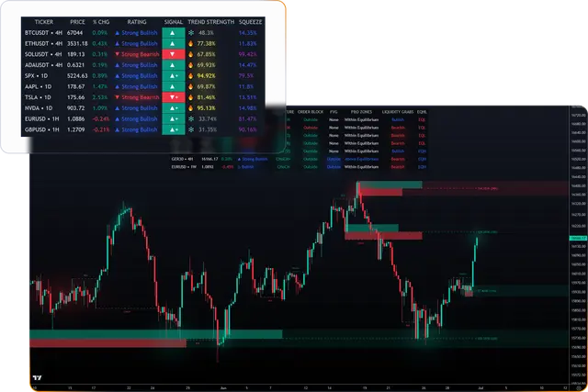The image size is (588, 392).
Task: Click the snowflake trend icon for BTCUSDT
Action: click(192, 33)
